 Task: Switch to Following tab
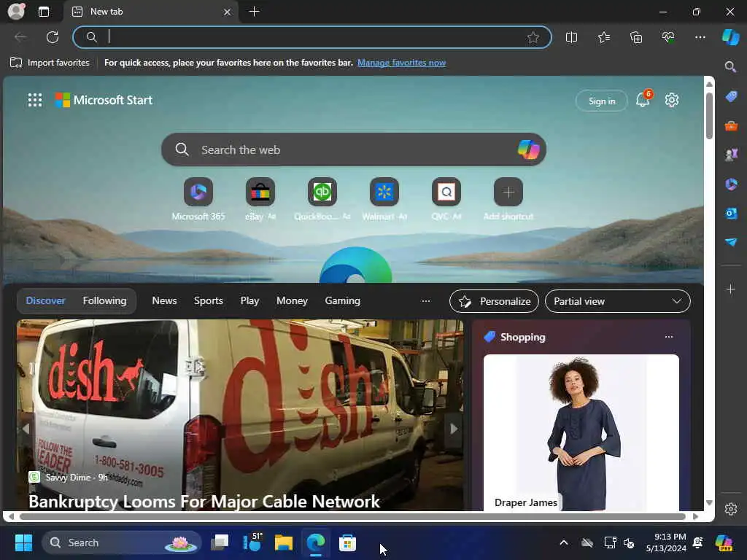pyautogui.click(x=105, y=300)
